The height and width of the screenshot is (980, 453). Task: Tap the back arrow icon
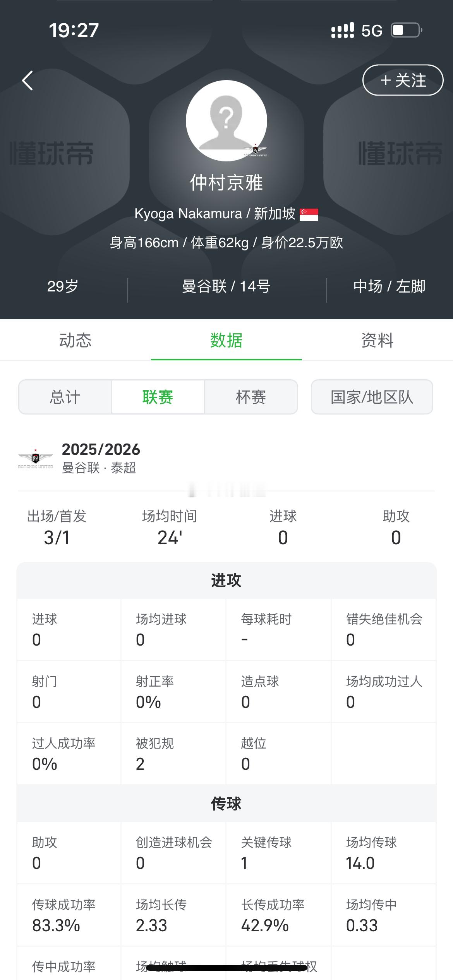pos(27,81)
